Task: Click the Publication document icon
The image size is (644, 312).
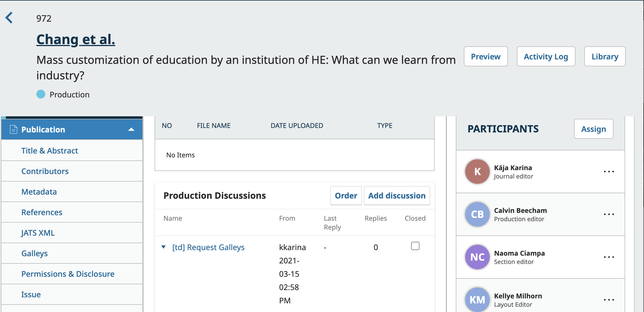Action: coord(13,129)
